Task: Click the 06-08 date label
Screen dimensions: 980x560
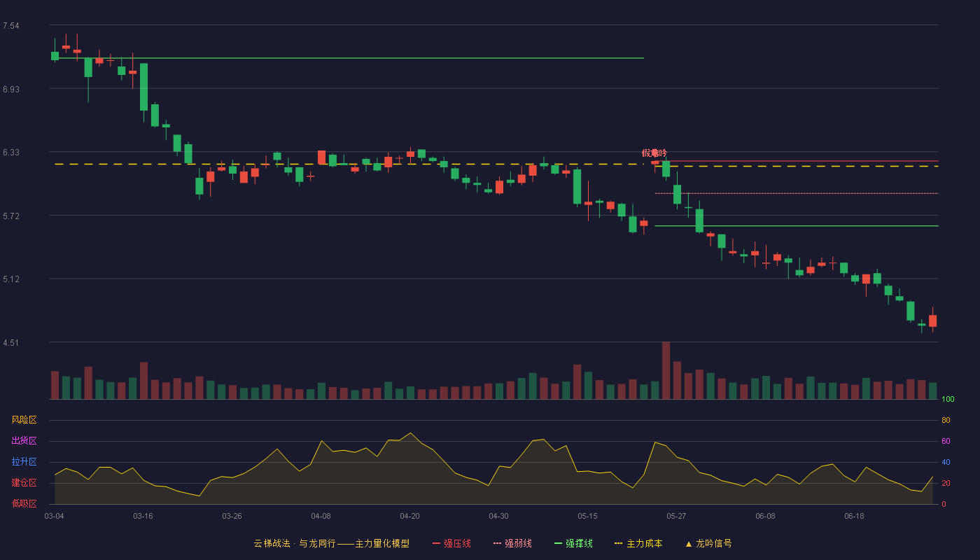Action: pyautogui.click(x=765, y=516)
